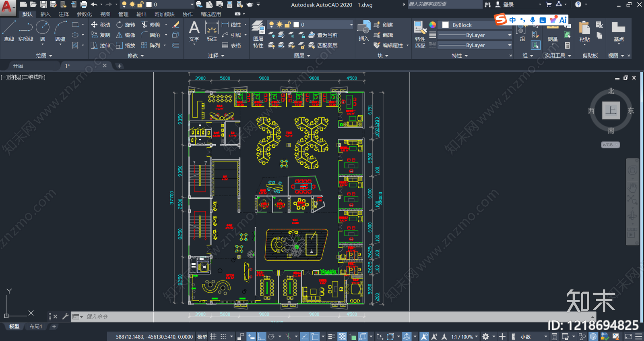Click the ByBlock white color swatch
The width and height of the screenshot is (644, 341).
pyautogui.click(x=446, y=25)
